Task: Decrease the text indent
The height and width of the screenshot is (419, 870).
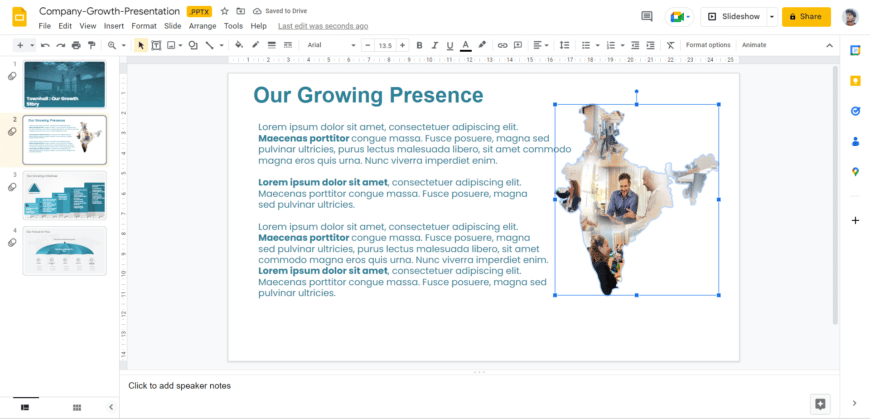Action: coord(635,45)
